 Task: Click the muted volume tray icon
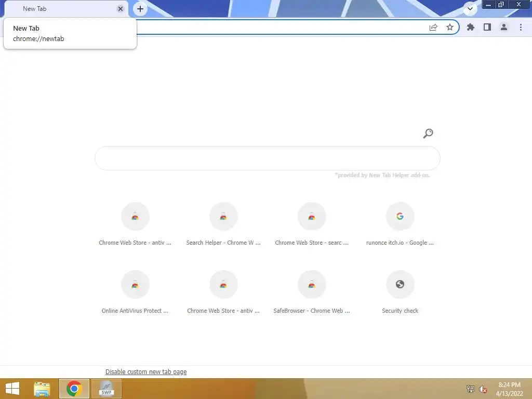tap(483, 389)
